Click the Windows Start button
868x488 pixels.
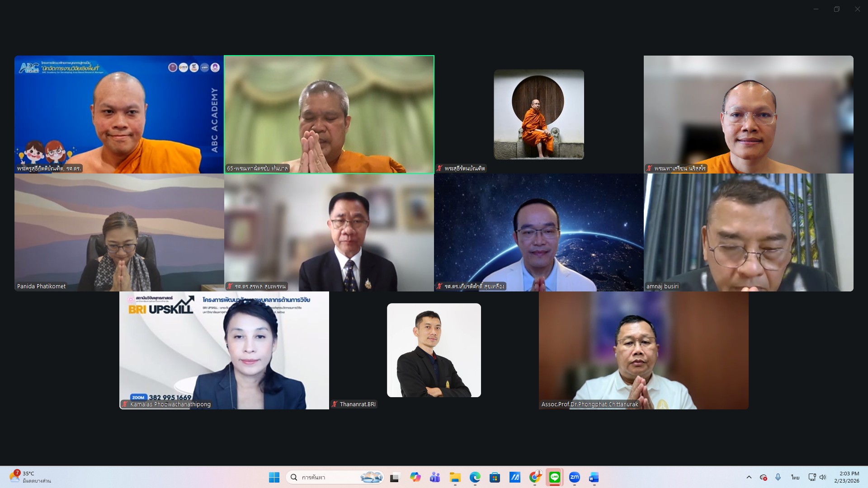274,477
